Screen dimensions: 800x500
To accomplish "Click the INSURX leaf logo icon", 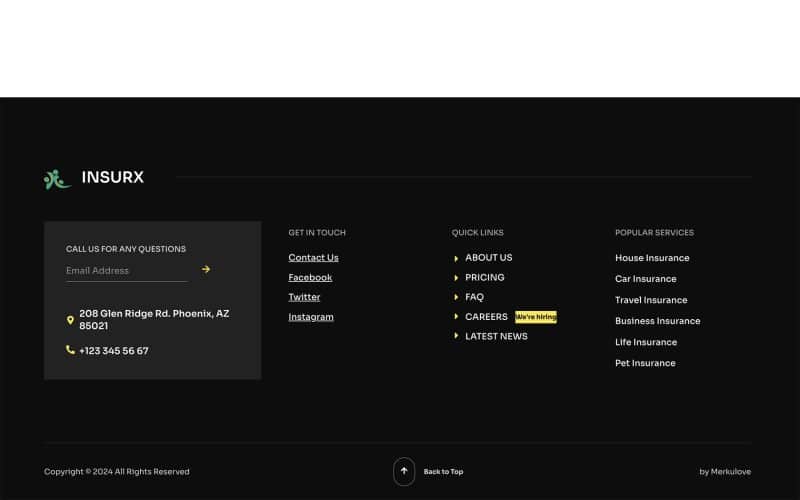I will pyautogui.click(x=57, y=179).
